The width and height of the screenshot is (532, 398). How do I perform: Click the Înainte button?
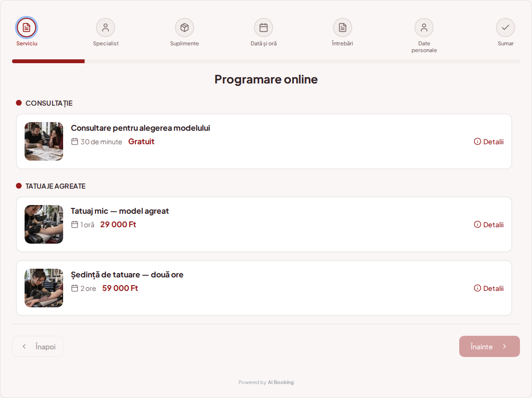489,346
